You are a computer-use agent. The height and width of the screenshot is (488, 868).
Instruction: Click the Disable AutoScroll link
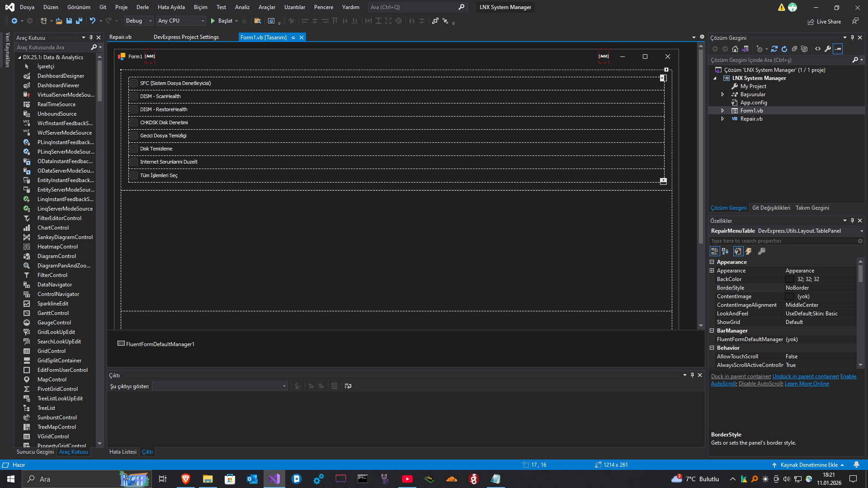tap(760, 384)
